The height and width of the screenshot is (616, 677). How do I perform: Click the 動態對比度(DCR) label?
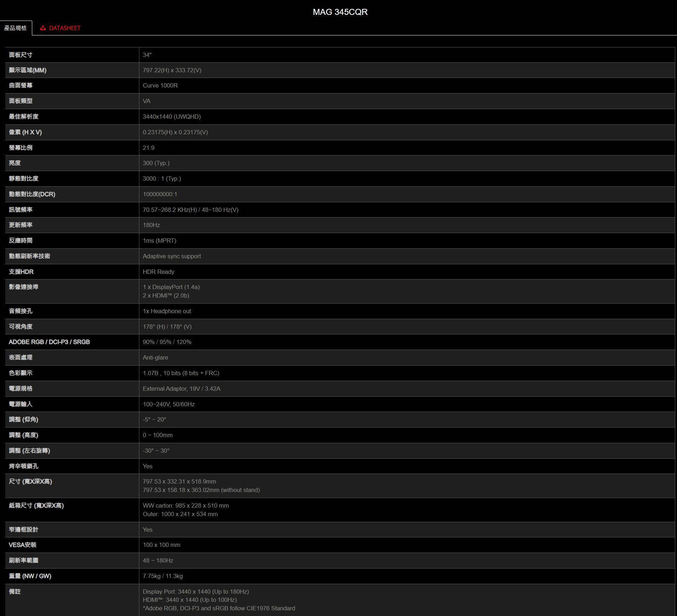click(x=32, y=194)
